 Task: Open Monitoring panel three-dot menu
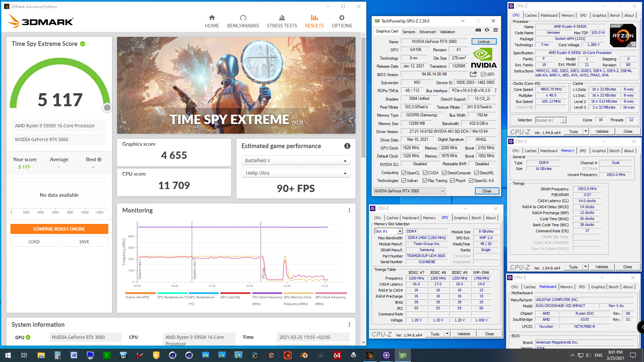click(349, 210)
